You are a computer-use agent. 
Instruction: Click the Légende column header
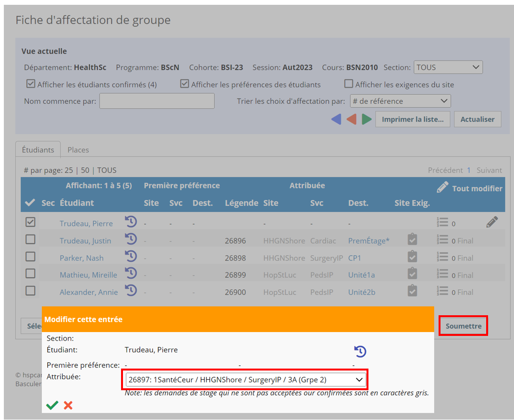tap(242, 203)
